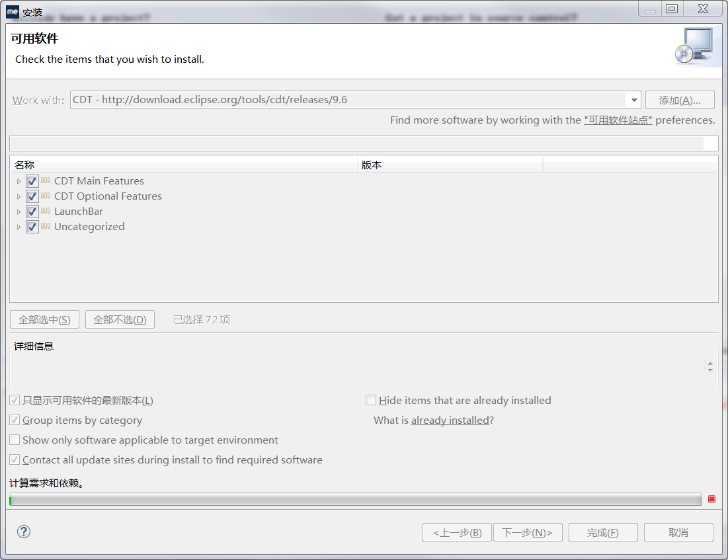Click the feature icon beside CDT Optional Features
The height and width of the screenshot is (560, 728).
(44, 196)
